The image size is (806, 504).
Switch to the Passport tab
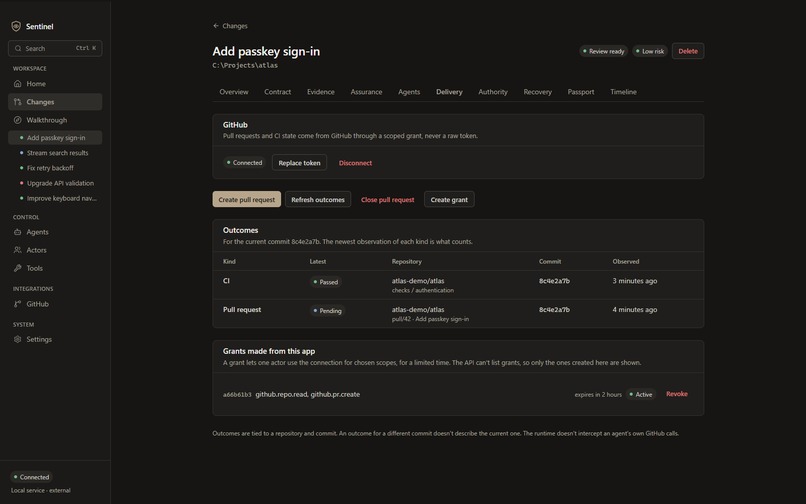click(581, 92)
